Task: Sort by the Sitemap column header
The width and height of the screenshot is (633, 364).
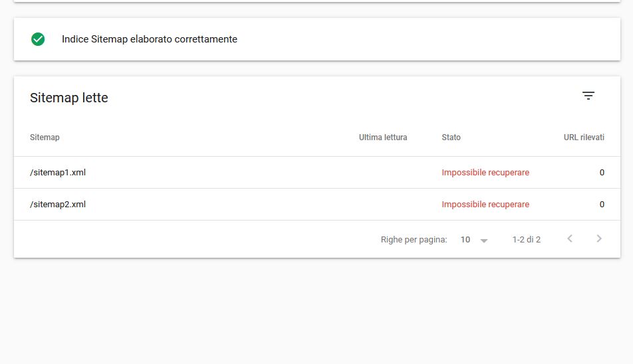Action: 45,137
